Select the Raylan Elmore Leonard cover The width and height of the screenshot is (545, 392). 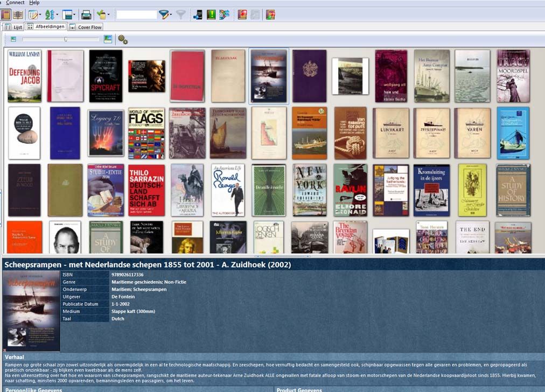click(x=351, y=190)
